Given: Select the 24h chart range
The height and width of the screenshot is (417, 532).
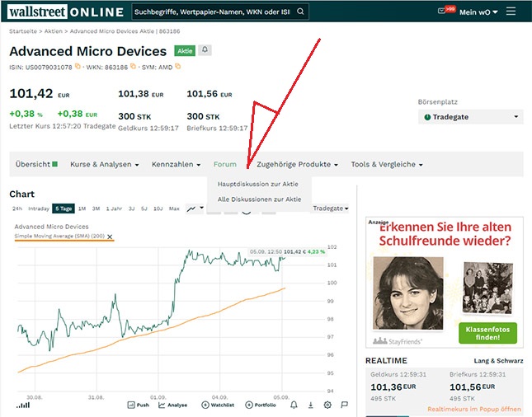Looking at the screenshot, I should point(17,208).
